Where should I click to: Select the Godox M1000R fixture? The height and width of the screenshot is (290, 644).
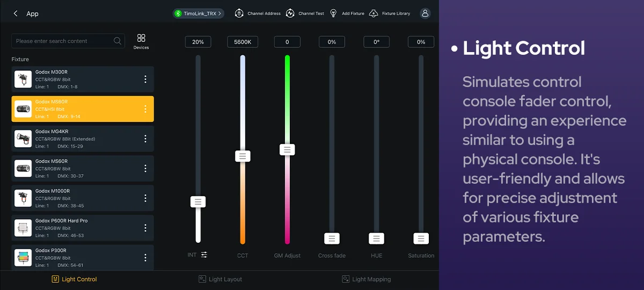point(80,198)
